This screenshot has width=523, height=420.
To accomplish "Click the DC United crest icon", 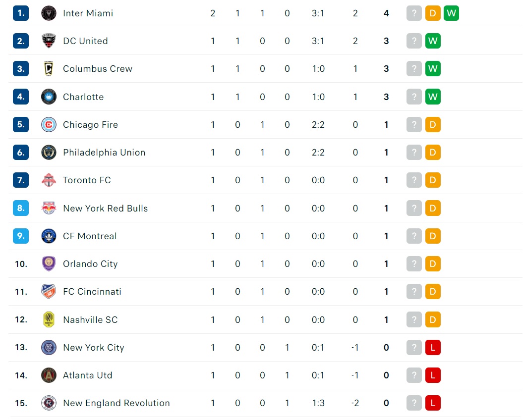I will click(x=49, y=41).
